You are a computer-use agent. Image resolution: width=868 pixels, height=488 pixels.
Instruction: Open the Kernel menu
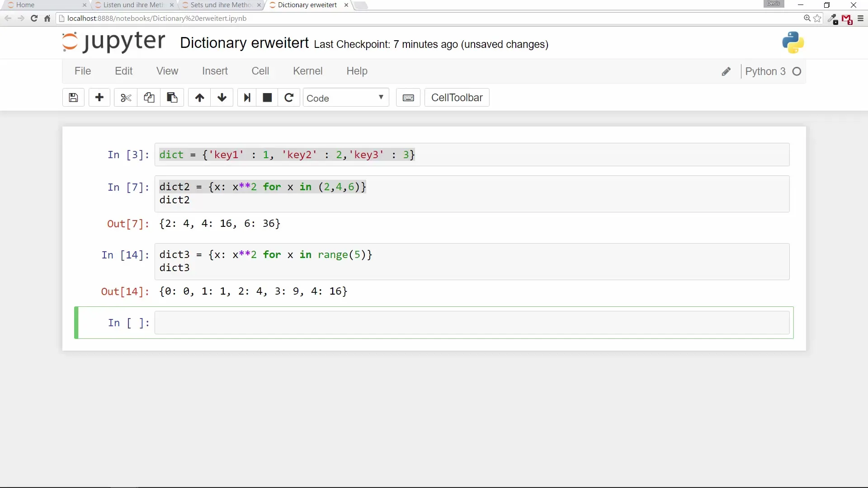pyautogui.click(x=307, y=71)
